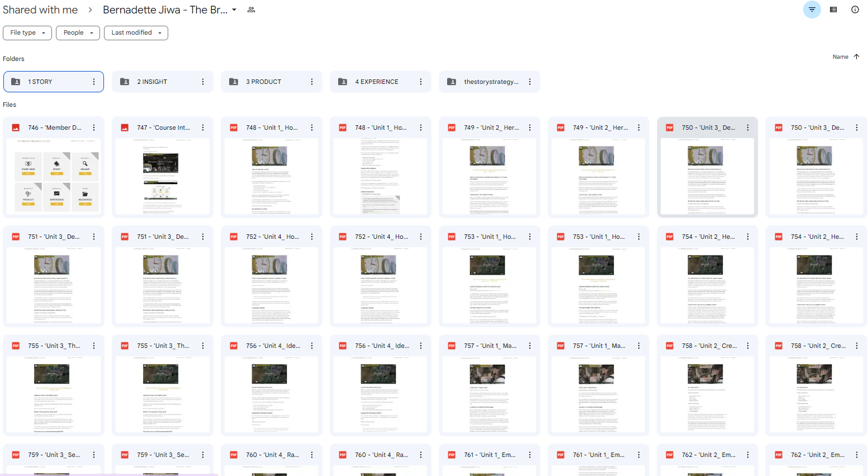Screen dimensions: 868x476
Task: Open the Name sort options
Action: pos(840,56)
